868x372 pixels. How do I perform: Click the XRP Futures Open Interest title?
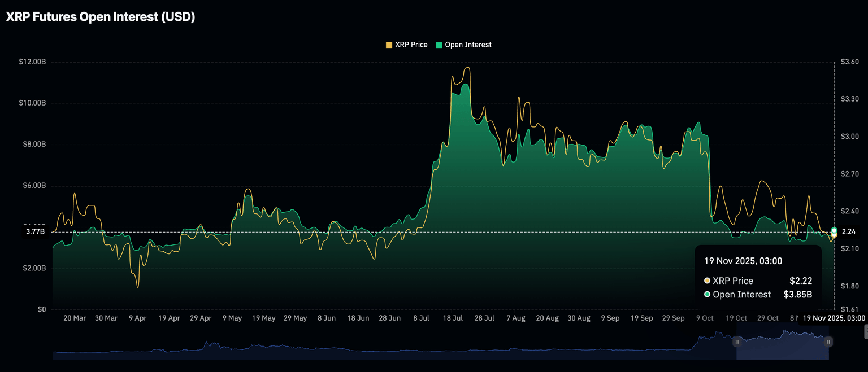(x=101, y=17)
